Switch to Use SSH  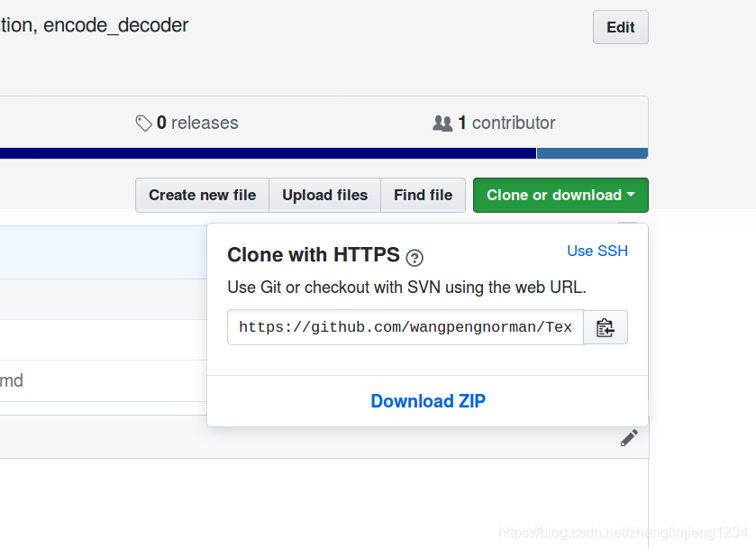click(597, 251)
